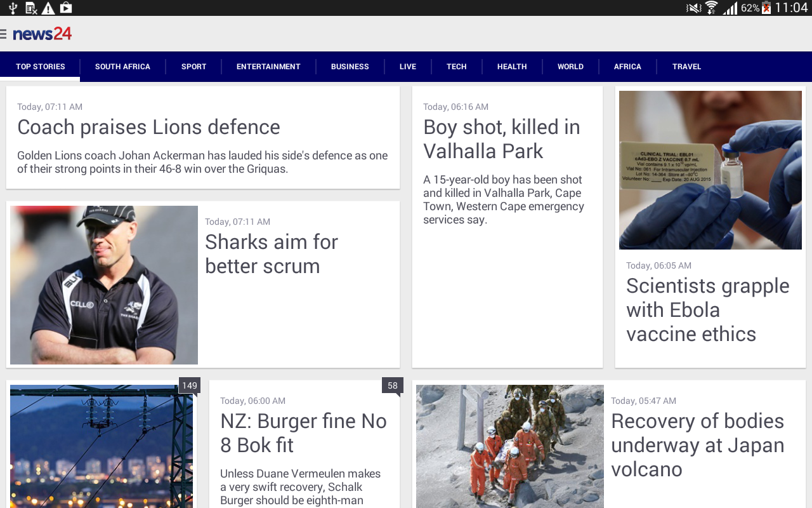Tap the Play Store notification icon
Image resolution: width=812 pixels, height=508 pixels.
coord(66,8)
